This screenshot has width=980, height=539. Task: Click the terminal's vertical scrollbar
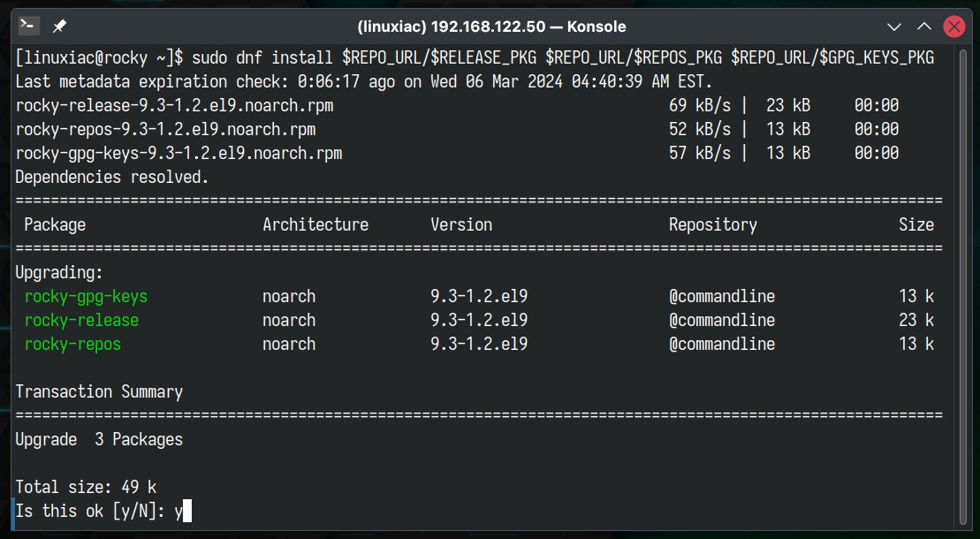[x=963, y=288]
